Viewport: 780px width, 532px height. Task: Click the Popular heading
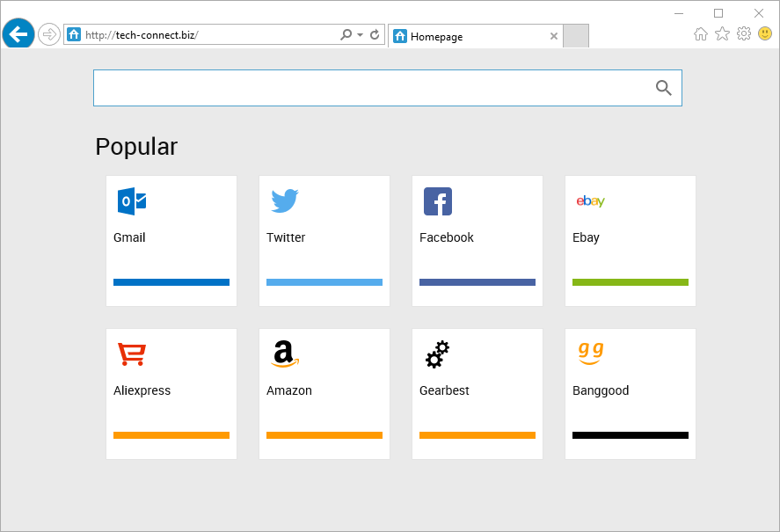click(x=136, y=147)
